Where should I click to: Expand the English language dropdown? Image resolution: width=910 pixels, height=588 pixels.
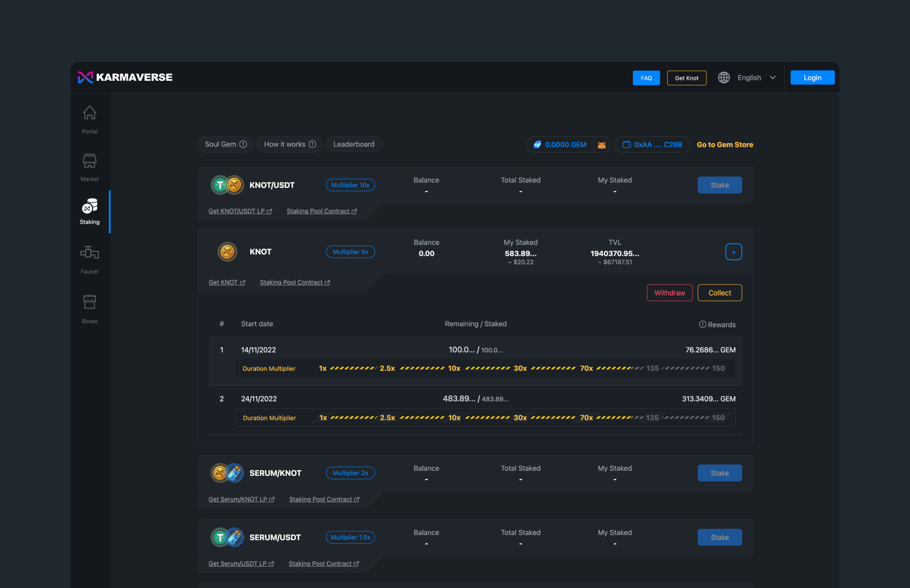click(x=772, y=78)
